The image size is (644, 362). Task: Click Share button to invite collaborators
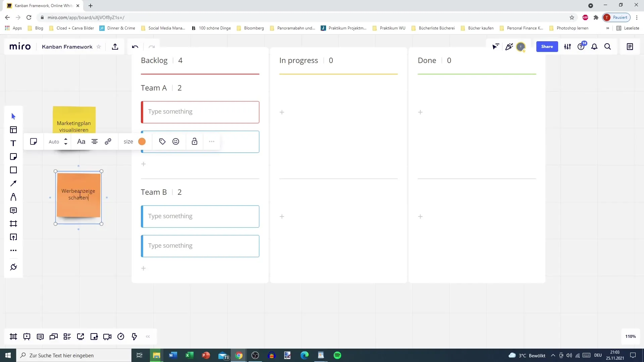coord(547,46)
